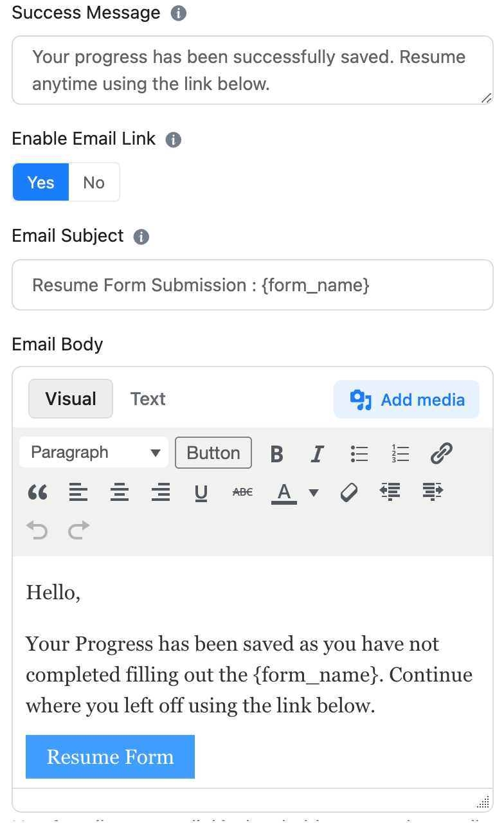
Task: Set Enable Email Link to No
Action: (94, 183)
